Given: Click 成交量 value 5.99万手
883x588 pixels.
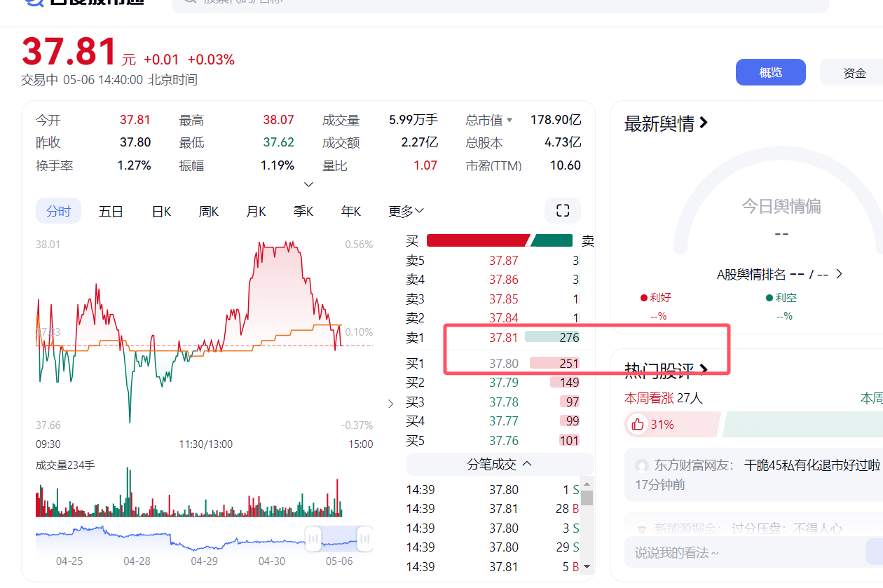Looking at the screenshot, I should coord(413,120).
